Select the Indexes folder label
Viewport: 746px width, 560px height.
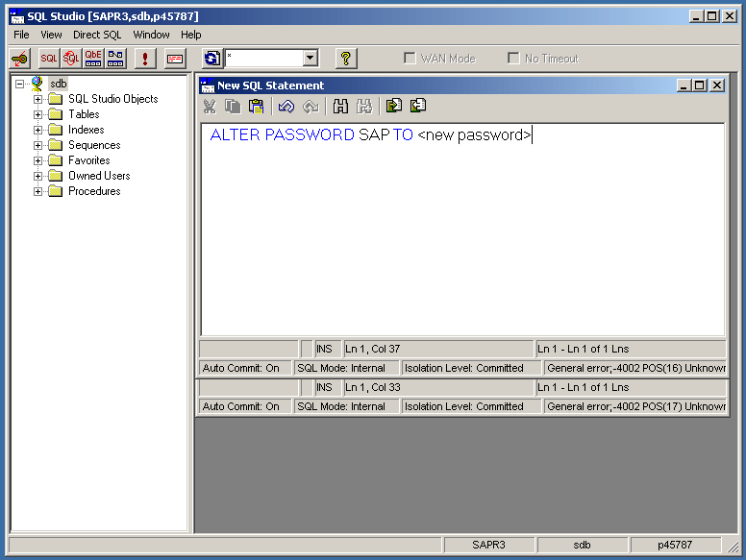pyautogui.click(x=87, y=130)
